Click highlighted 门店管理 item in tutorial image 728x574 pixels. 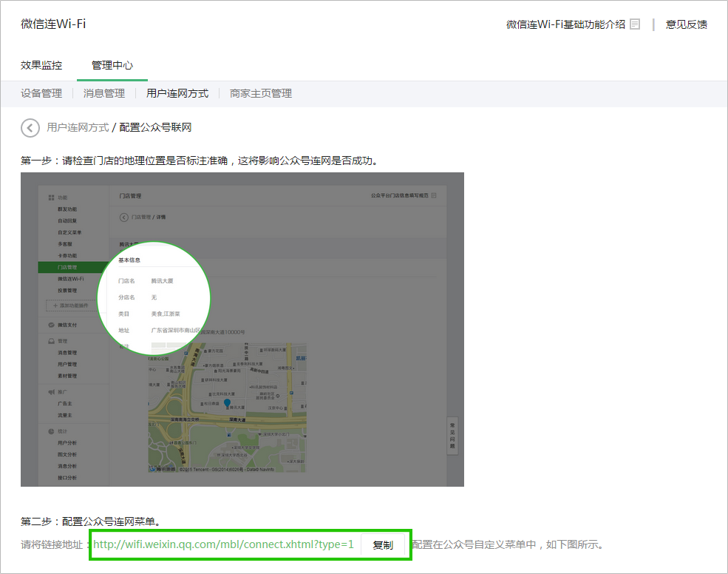pos(72,267)
